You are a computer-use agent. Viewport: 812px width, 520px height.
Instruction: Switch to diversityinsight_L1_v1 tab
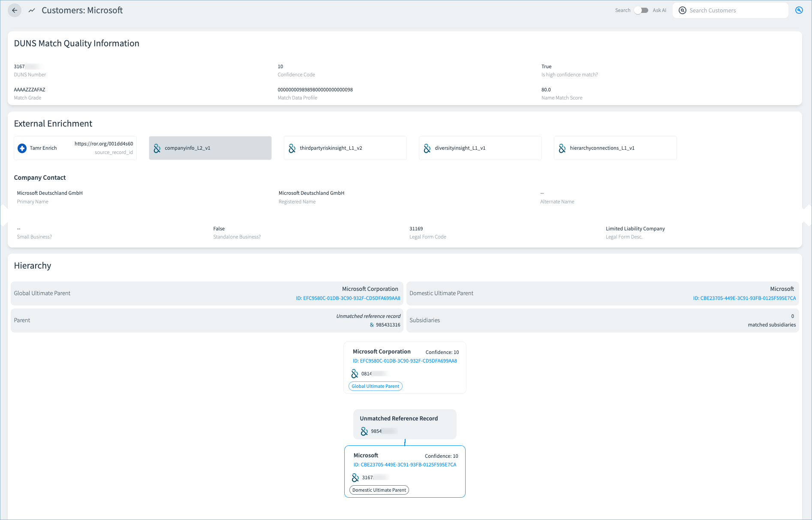[x=480, y=148]
